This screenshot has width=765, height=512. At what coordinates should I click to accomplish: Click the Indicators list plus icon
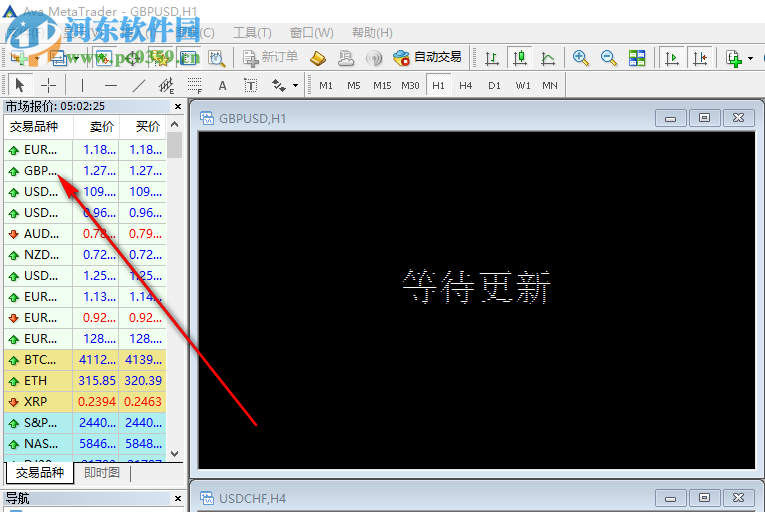click(x=734, y=59)
